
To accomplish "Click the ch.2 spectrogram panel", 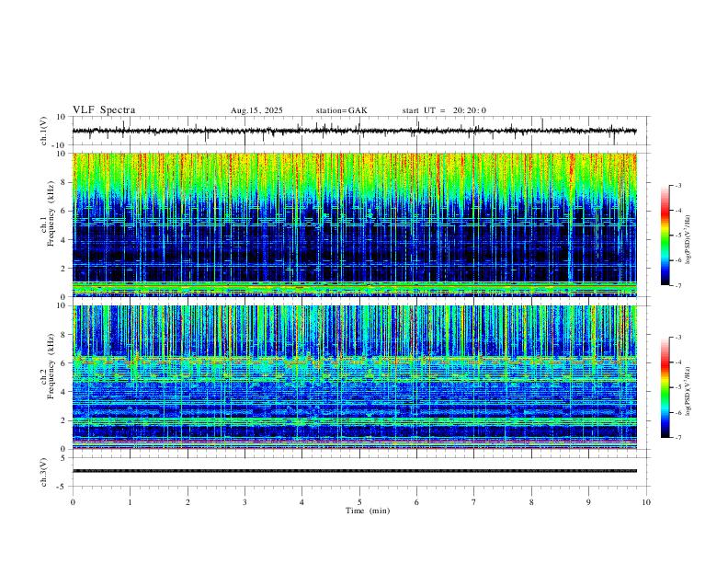I will click(x=354, y=377).
